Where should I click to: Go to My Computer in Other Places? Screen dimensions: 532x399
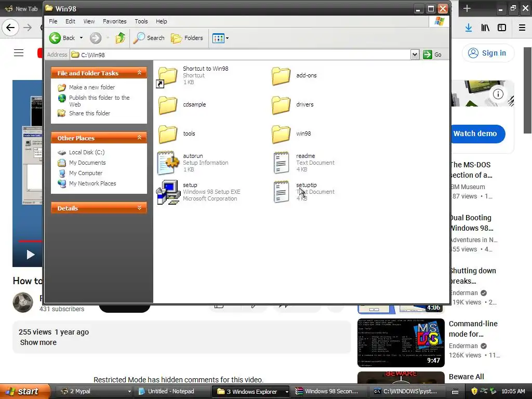click(x=86, y=173)
